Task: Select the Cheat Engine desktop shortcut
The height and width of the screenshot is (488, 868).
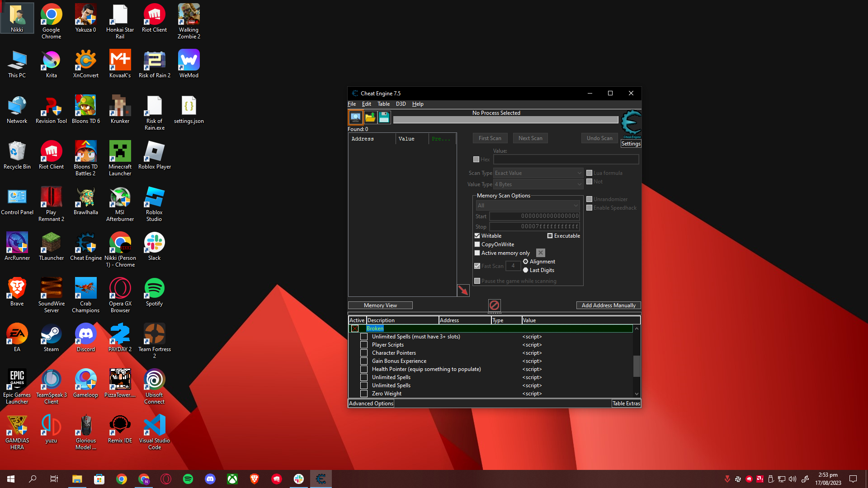Action: coord(85,247)
